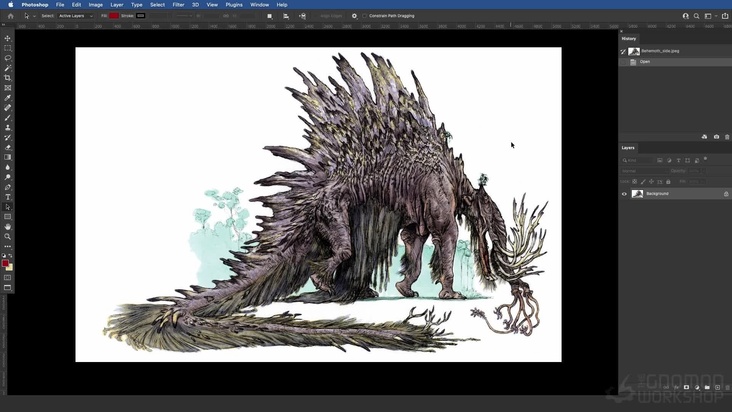This screenshot has height=412, width=732.
Task: Open the Layer menu
Action: [x=117, y=5]
